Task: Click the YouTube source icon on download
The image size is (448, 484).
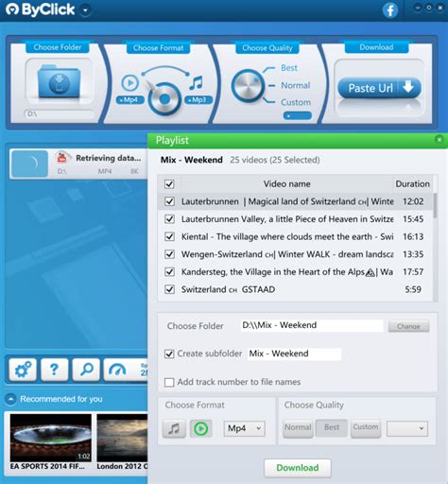Action: 62,157
